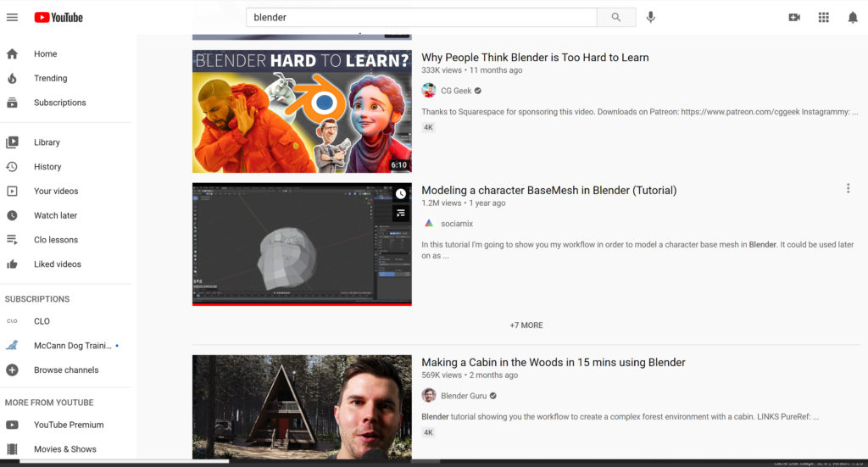868x467 pixels.
Task: Click the Subscriptions sidebar icon
Action: click(12, 103)
